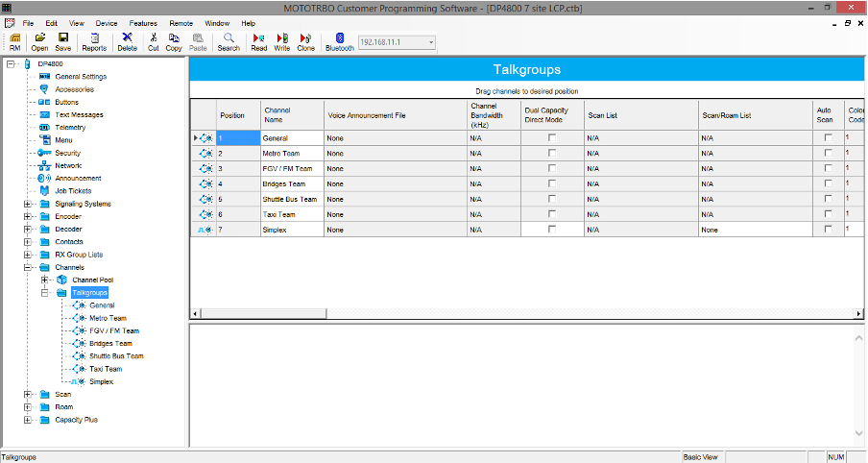This screenshot has height=463, width=868.
Task: Expand the Channel Pool tree node
Action: (x=44, y=280)
